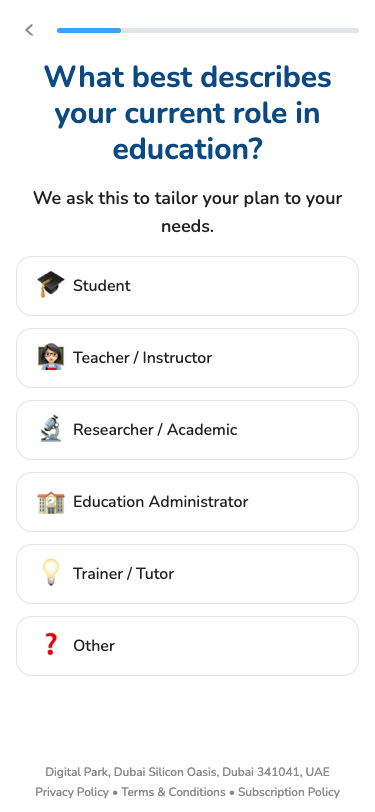Click the question heading about education role
The width and height of the screenshot is (375, 812).
click(188, 113)
